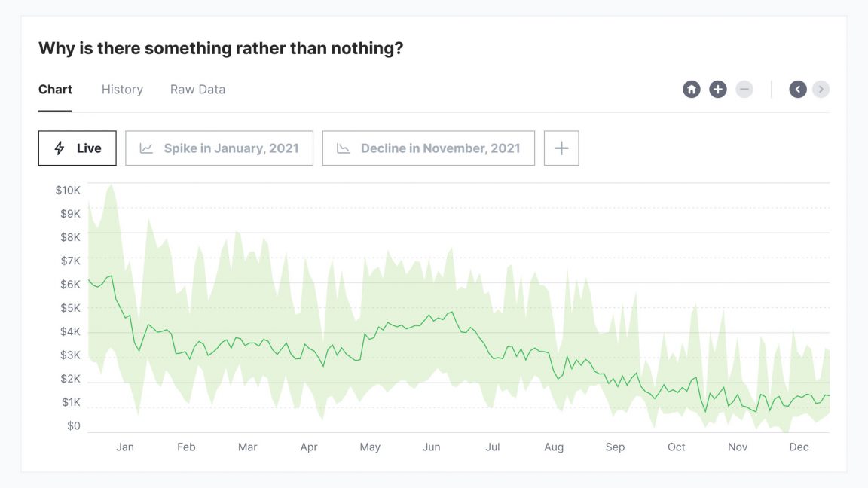Open the Raw Data tab

(197, 90)
